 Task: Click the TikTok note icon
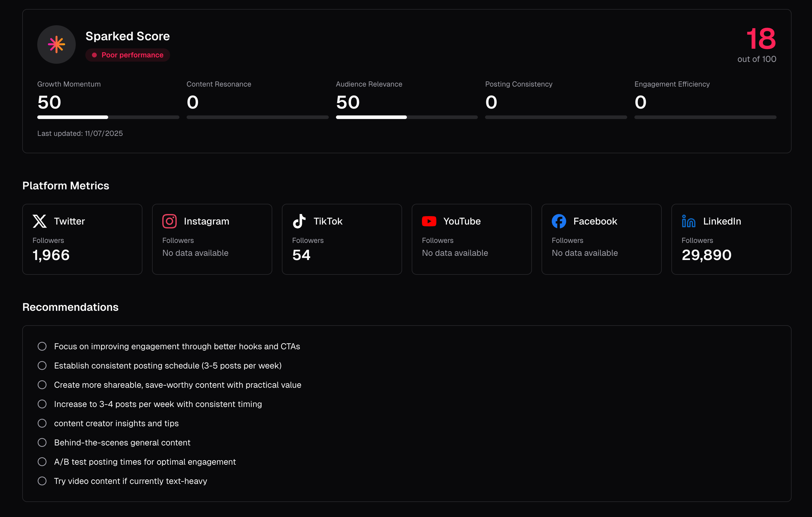299,221
